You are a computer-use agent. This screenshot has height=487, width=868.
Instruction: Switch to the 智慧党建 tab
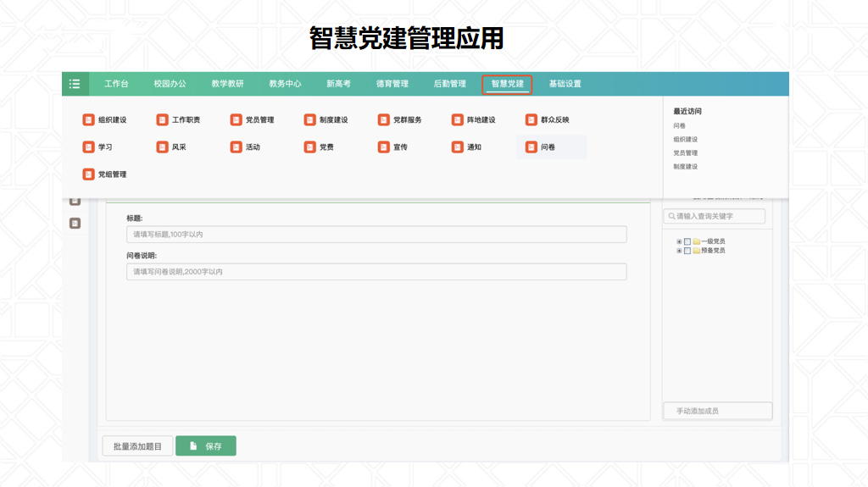tap(507, 84)
